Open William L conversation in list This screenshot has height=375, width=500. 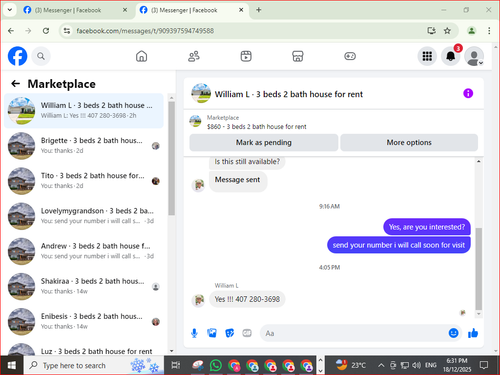tap(84, 111)
